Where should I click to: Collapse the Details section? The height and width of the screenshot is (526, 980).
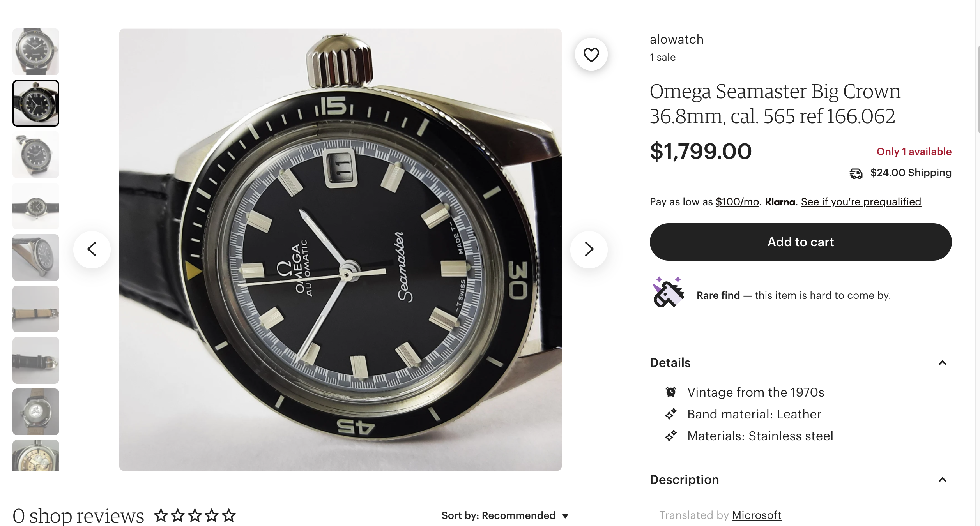coord(942,363)
